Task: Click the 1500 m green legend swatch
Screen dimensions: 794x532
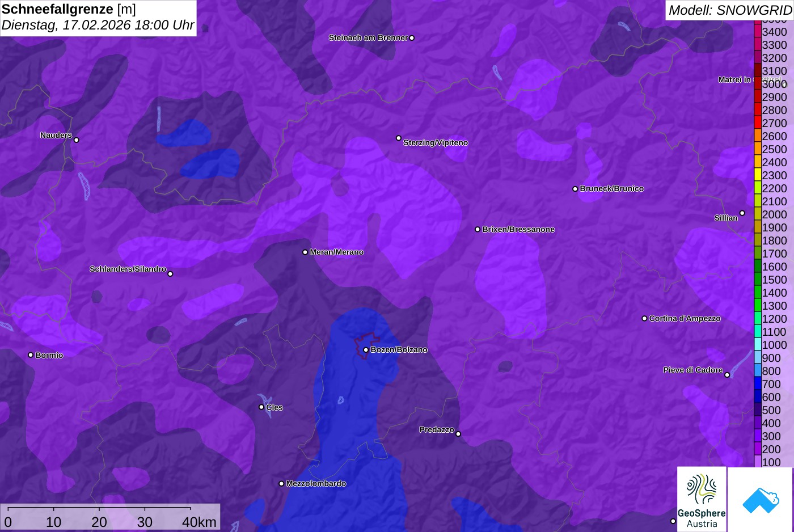Action: point(758,279)
